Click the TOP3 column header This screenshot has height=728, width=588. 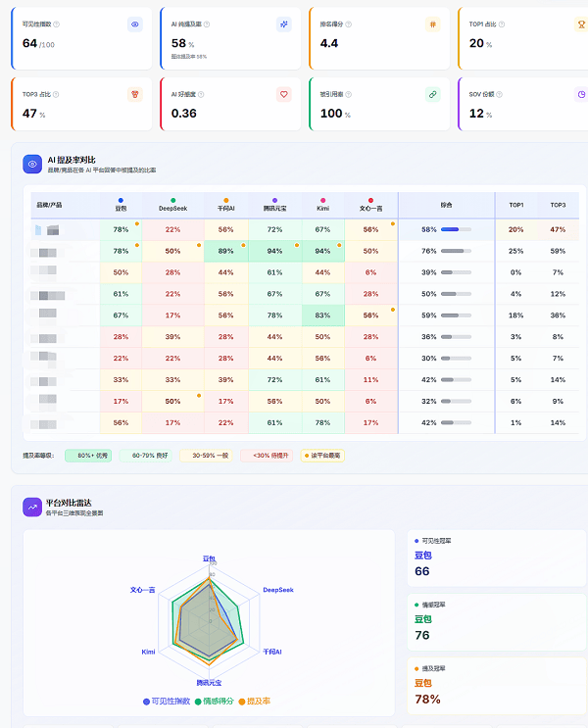[x=558, y=205]
